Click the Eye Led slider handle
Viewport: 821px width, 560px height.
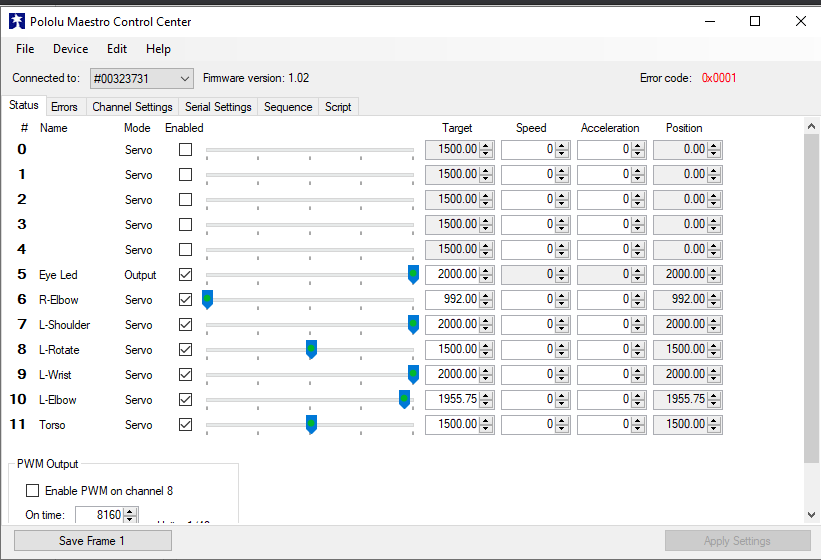pyautogui.click(x=413, y=274)
